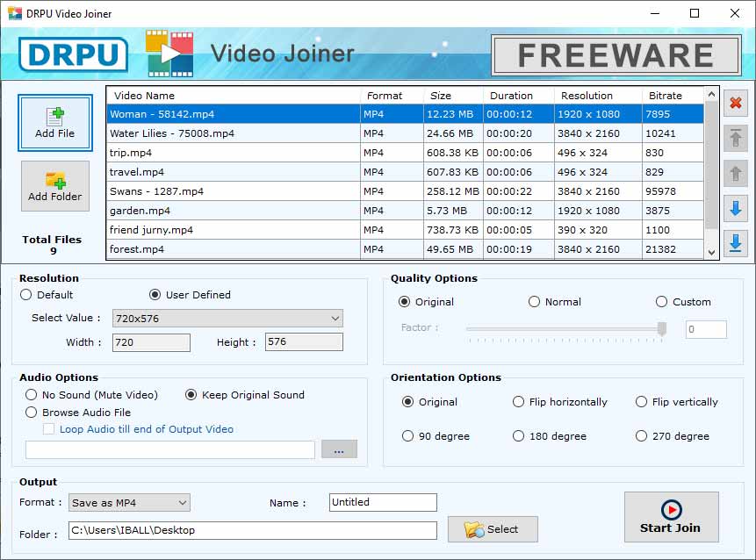Sort by Bitrate column header
Image resolution: width=756 pixels, height=560 pixels.
click(673, 96)
